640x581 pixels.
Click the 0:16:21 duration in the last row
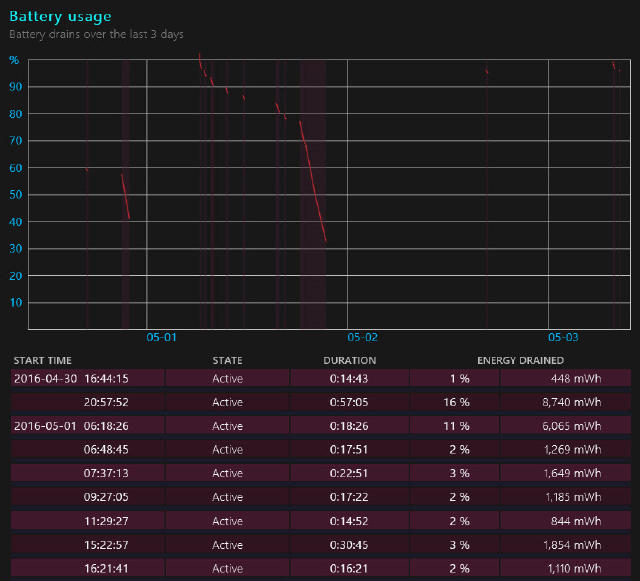pyautogui.click(x=349, y=569)
